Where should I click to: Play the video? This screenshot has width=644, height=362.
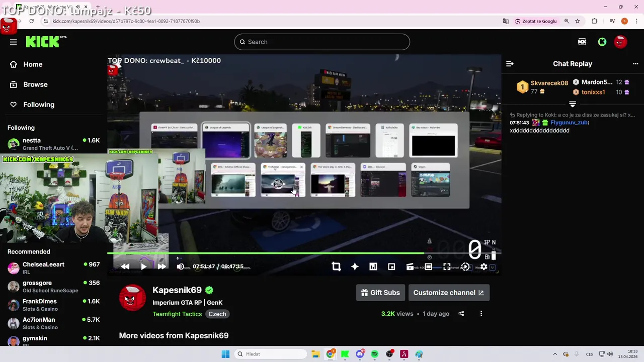click(143, 266)
